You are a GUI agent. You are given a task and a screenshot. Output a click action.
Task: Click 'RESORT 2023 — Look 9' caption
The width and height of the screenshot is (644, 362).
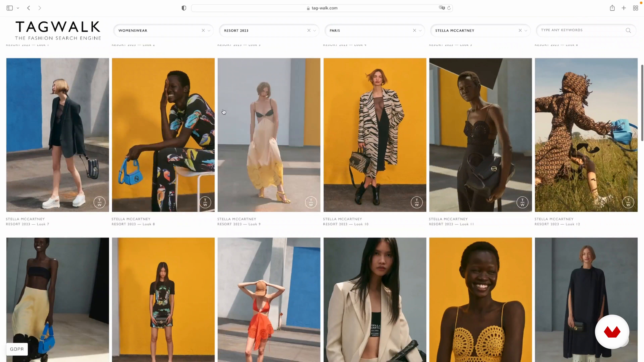tap(239, 224)
